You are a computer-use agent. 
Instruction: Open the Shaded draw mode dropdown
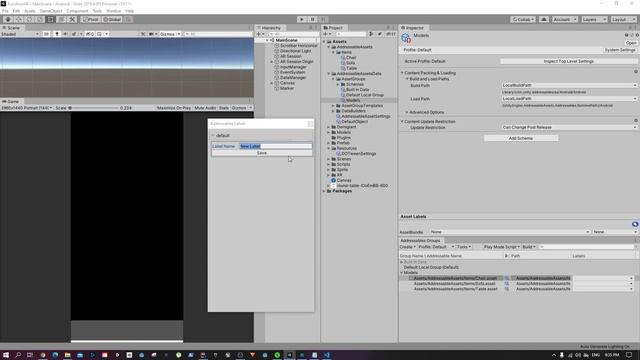coord(20,34)
